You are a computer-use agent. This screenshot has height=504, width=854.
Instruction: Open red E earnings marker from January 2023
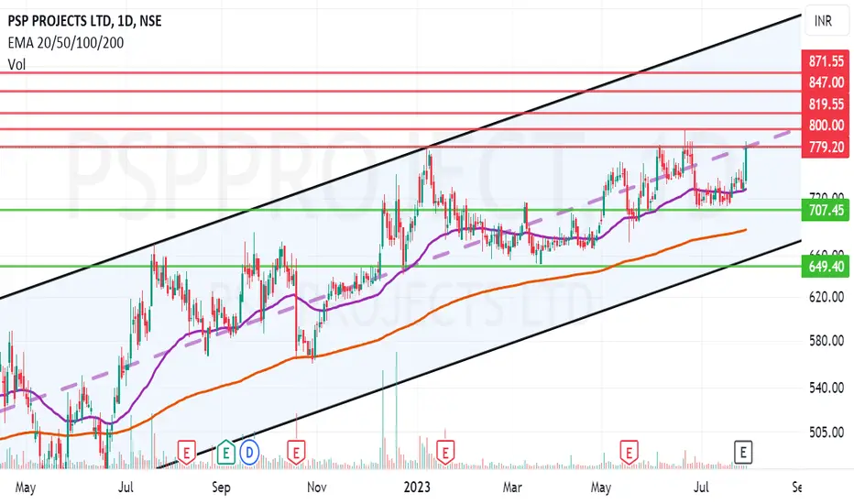(445, 453)
